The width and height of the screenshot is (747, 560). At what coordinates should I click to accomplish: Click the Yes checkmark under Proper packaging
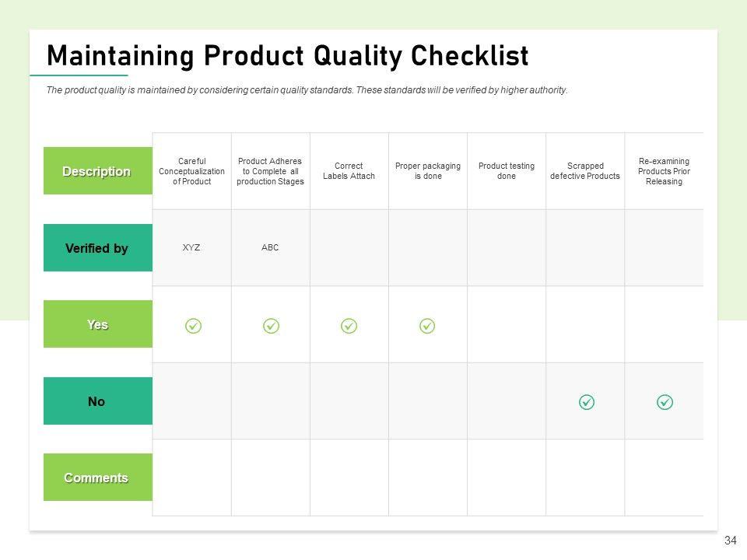click(427, 326)
